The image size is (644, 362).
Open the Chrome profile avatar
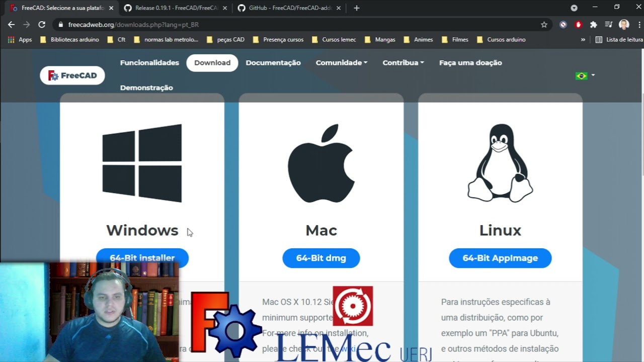coord(624,25)
